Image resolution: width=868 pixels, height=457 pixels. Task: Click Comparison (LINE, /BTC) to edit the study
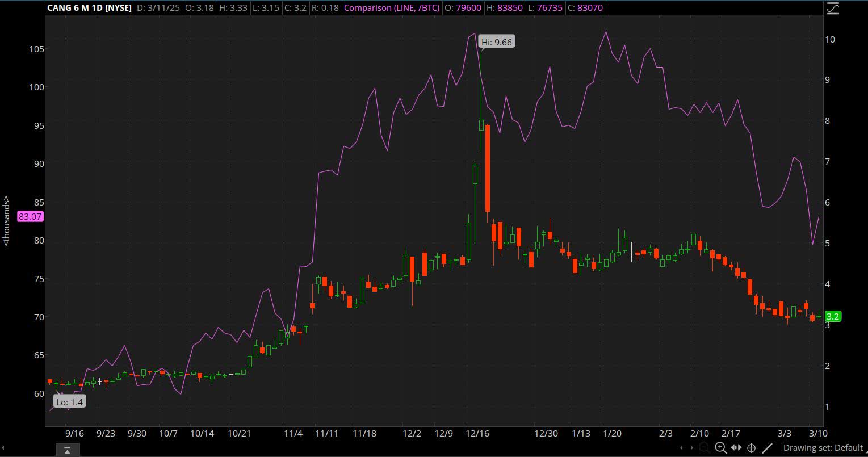click(391, 8)
